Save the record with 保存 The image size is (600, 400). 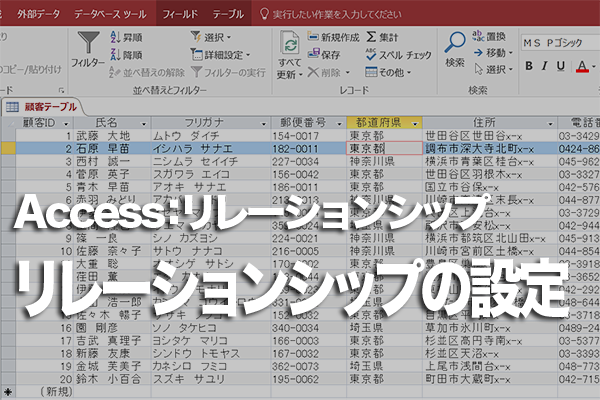point(324,55)
